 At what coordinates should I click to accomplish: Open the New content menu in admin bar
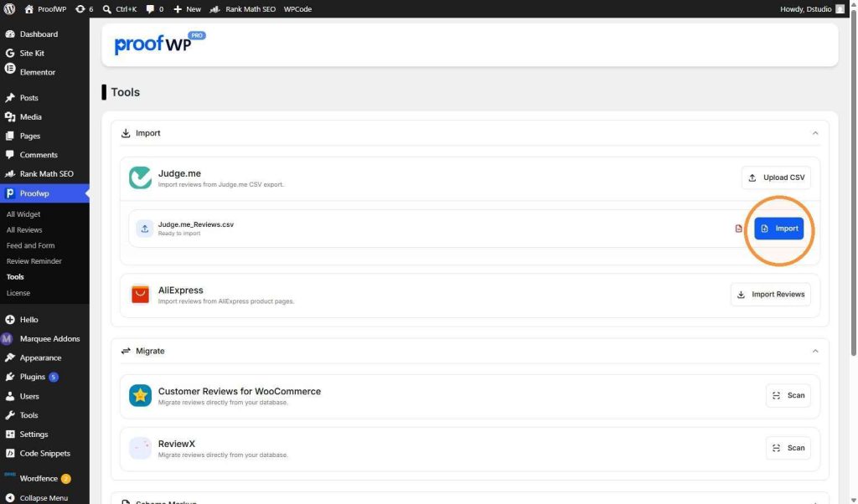click(x=187, y=8)
